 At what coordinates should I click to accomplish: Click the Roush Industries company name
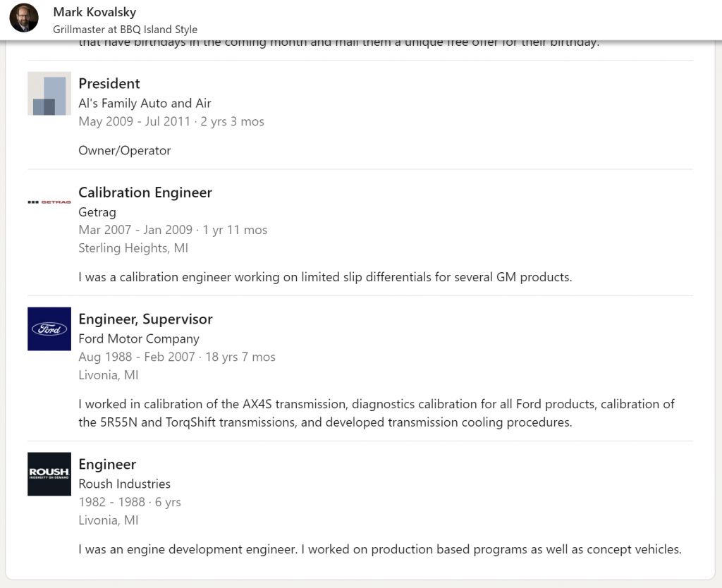(x=124, y=484)
